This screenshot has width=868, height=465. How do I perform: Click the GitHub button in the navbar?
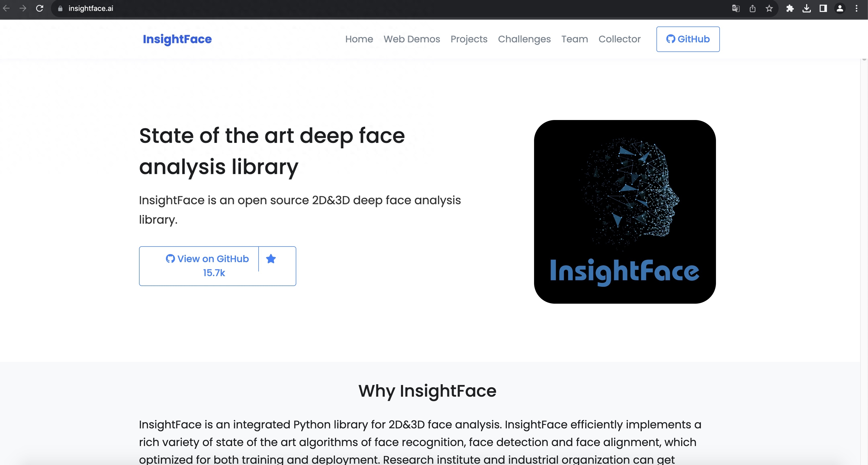pyautogui.click(x=688, y=39)
